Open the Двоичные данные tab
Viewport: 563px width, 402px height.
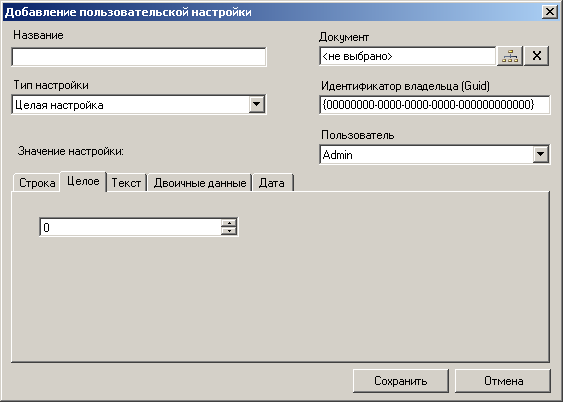(x=200, y=183)
